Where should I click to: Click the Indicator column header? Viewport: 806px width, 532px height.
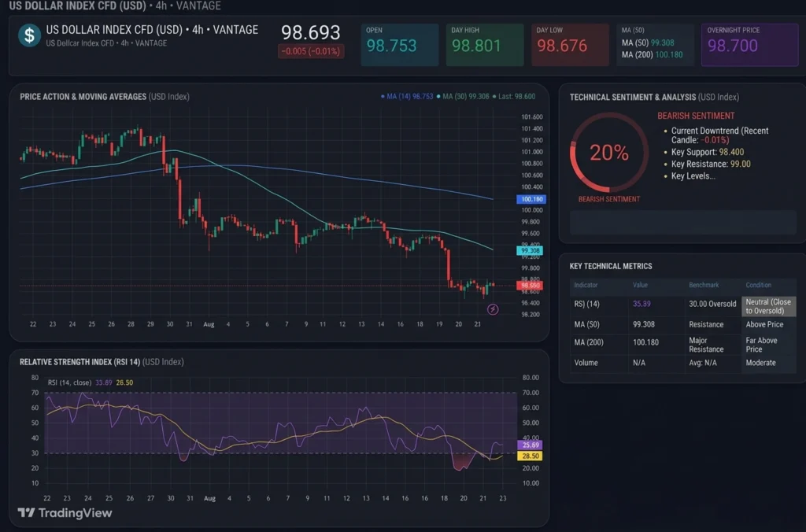pyautogui.click(x=586, y=285)
